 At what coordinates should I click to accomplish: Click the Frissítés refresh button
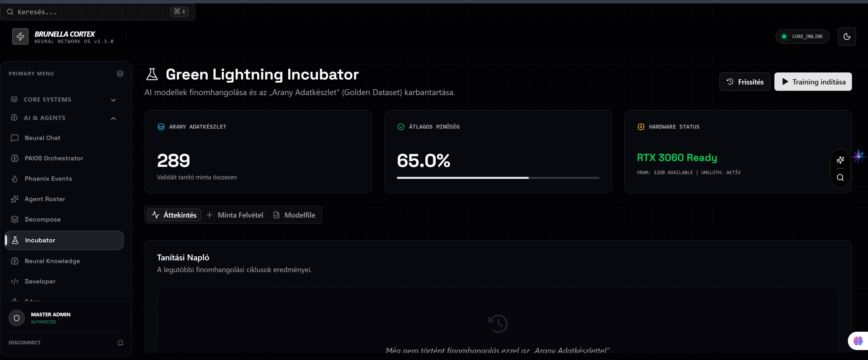click(745, 82)
